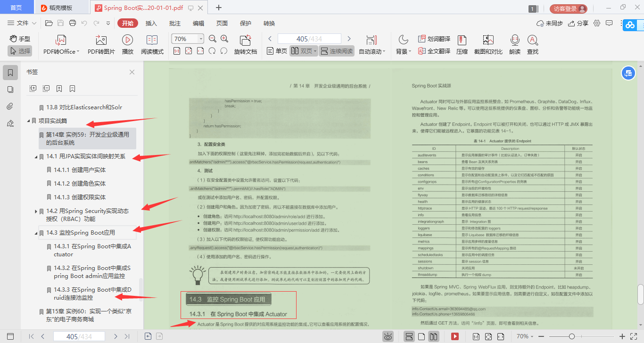644x343 pixels.
Task: Select continuous layout in status bar
Action: pos(409,336)
